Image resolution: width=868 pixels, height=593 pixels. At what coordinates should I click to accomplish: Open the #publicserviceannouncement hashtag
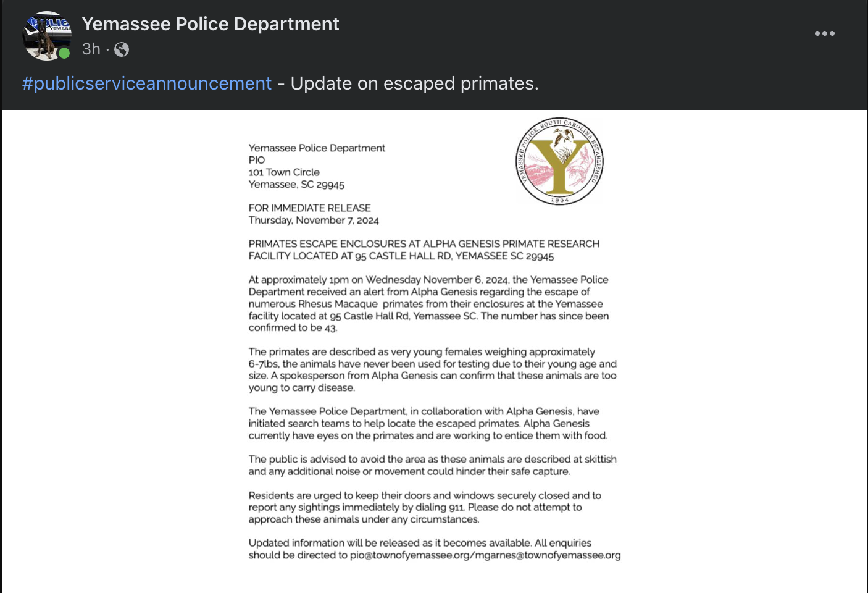147,83
